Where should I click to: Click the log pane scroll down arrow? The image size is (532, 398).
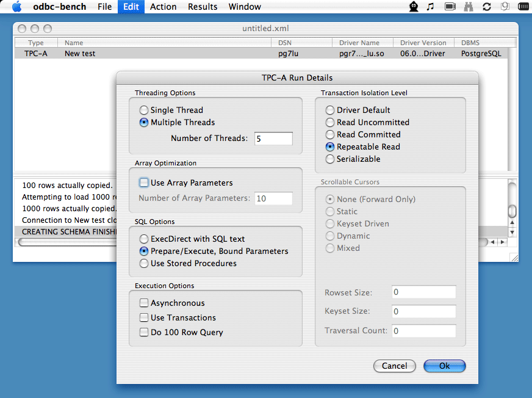pos(512,233)
